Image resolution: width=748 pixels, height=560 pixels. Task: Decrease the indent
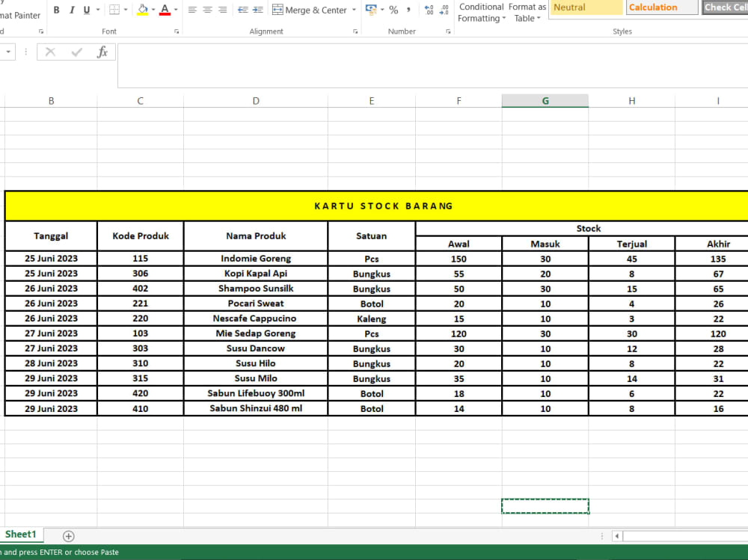243,10
